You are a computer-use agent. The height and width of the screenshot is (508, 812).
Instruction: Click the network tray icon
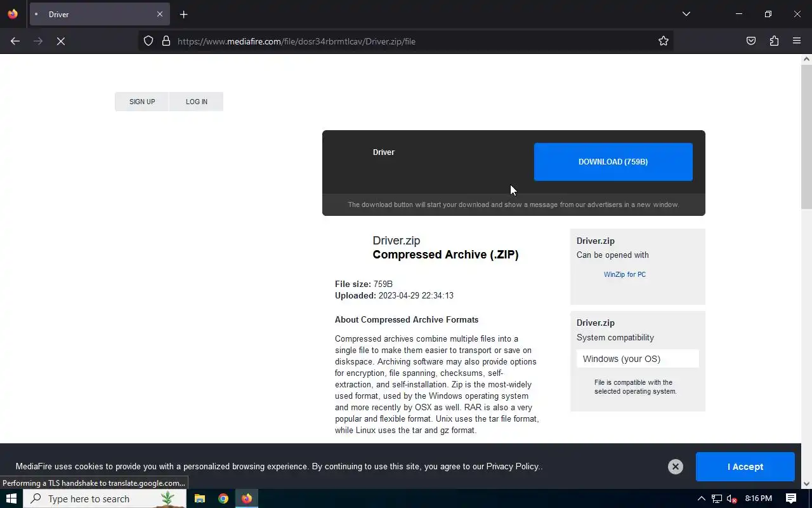[717, 498]
